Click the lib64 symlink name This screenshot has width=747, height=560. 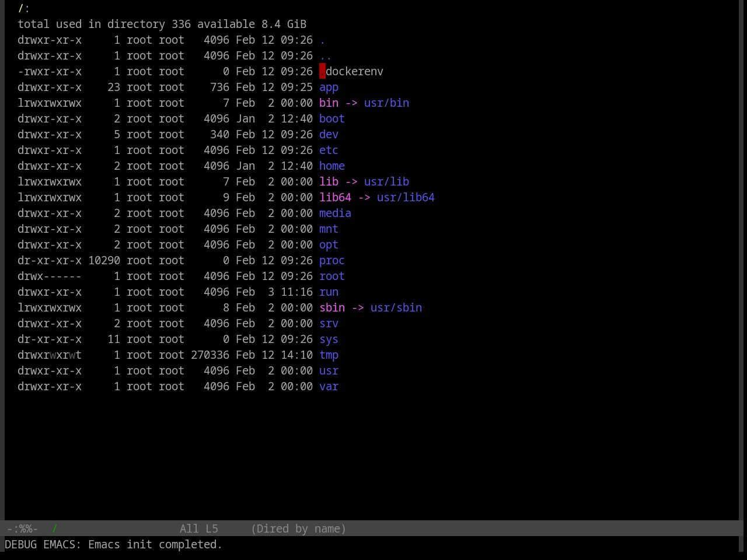(335, 197)
